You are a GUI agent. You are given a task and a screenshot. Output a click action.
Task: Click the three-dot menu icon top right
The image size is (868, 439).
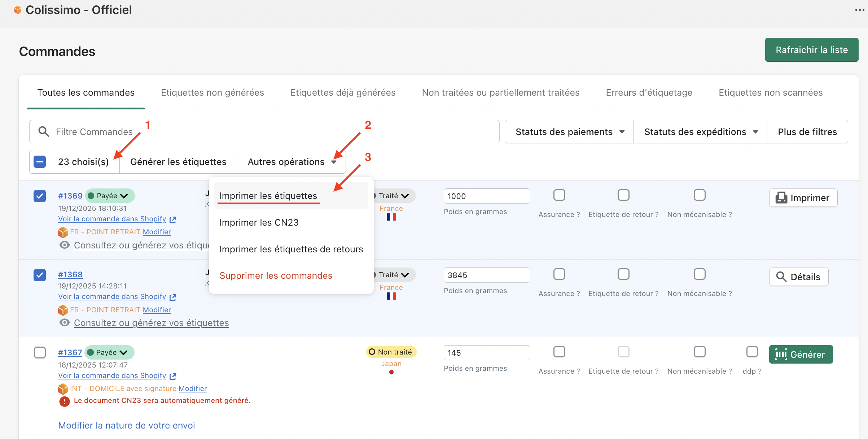tap(859, 10)
